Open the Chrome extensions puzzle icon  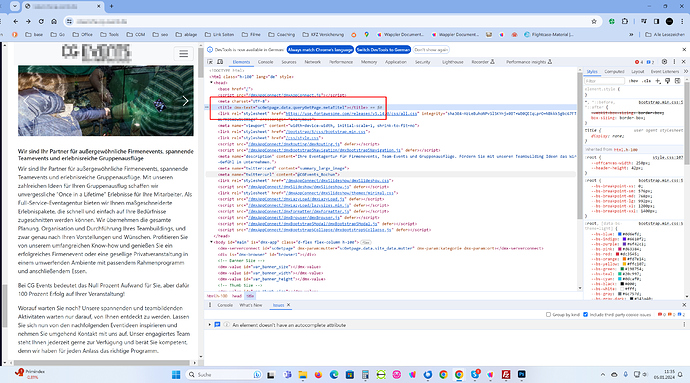click(625, 21)
